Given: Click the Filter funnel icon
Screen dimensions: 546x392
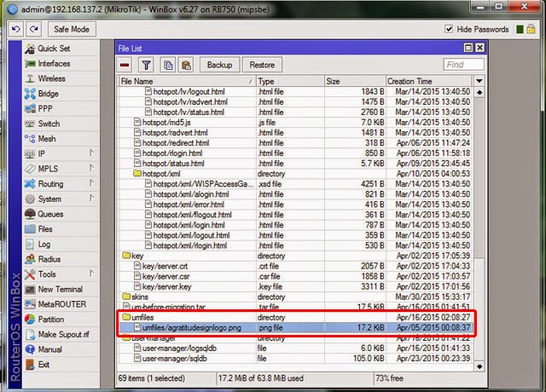Looking at the screenshot, I should click(x=146, y=65).
